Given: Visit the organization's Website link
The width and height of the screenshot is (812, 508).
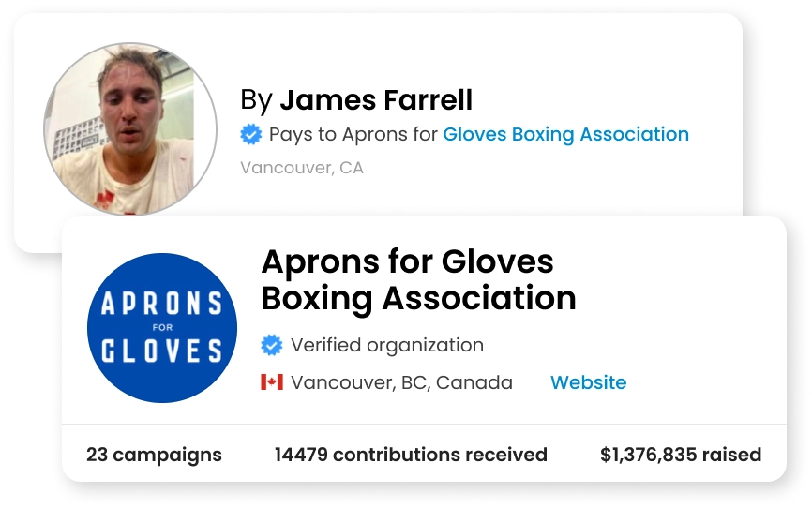Looking at the screenshot, I should coord(588,382).
